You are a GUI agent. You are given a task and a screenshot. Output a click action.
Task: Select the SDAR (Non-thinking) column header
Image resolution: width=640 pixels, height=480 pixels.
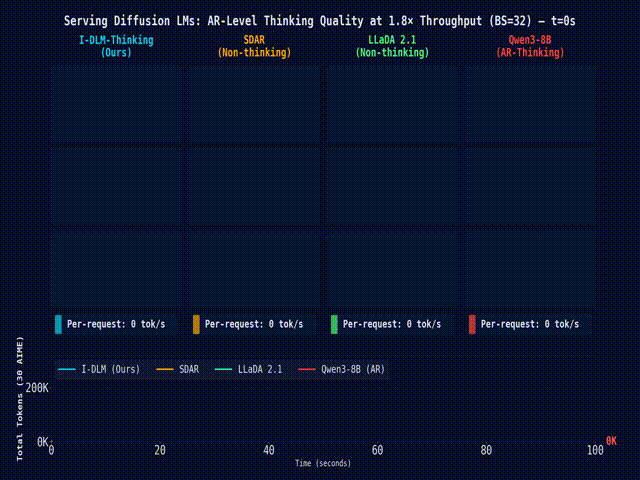click(x=254, y=46)
